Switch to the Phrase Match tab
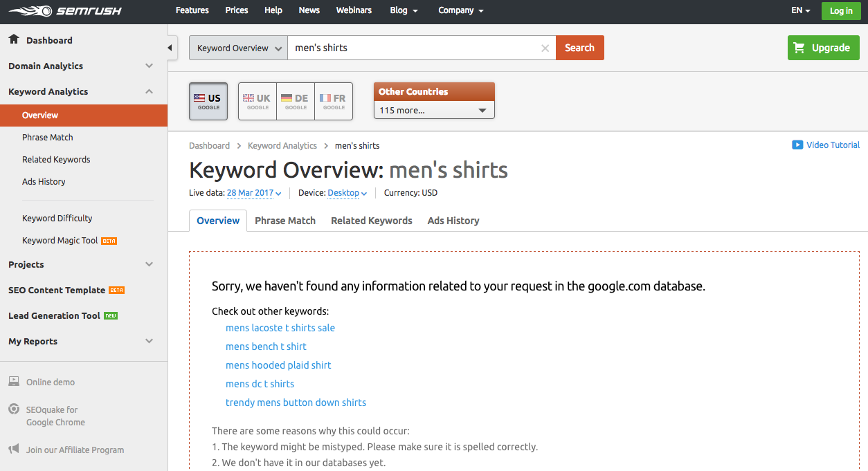This screenshot has width=868, height=471. click(285, 221)
